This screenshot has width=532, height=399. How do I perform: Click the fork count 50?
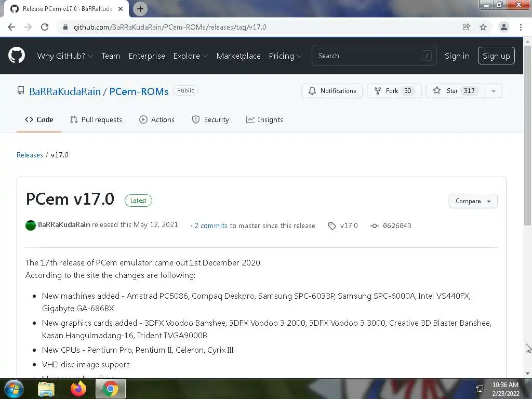407,91
